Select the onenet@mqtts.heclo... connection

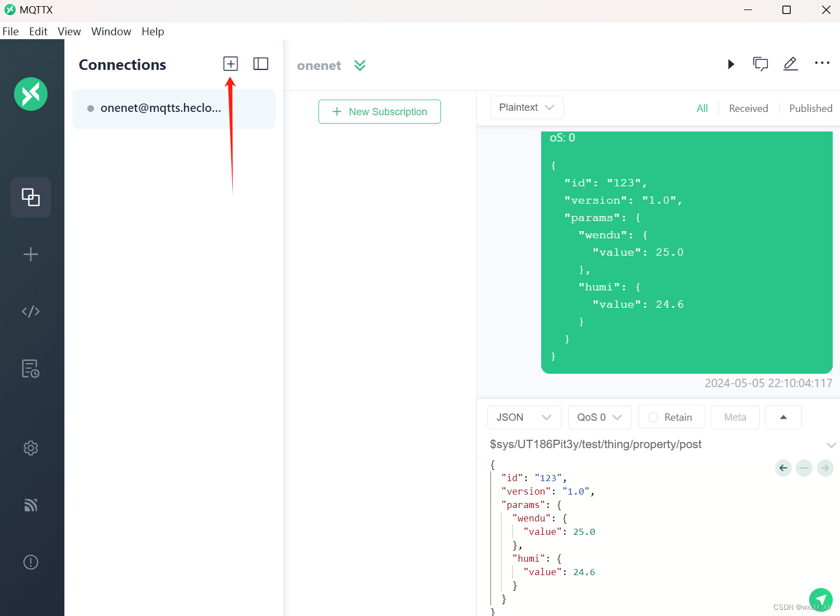174,109
